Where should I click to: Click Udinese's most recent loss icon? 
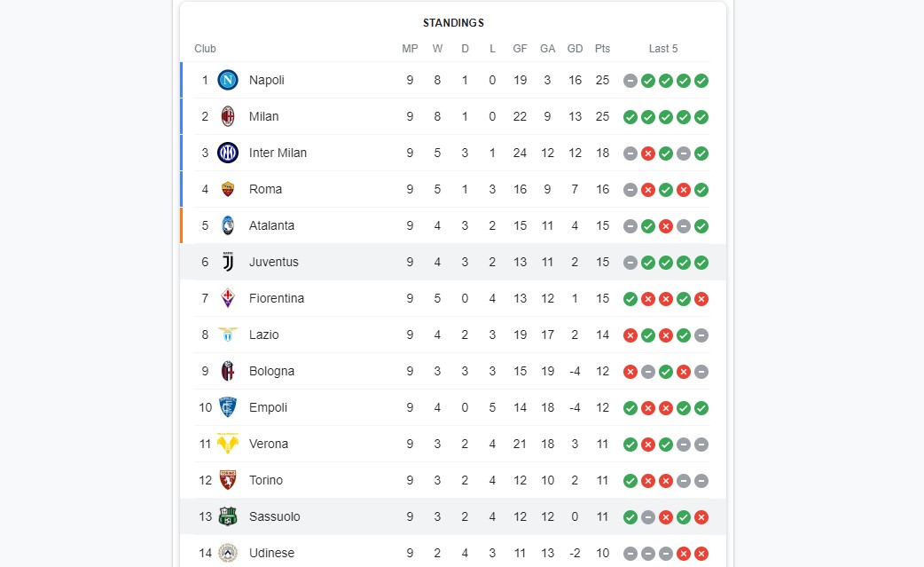tap(701, 554)
